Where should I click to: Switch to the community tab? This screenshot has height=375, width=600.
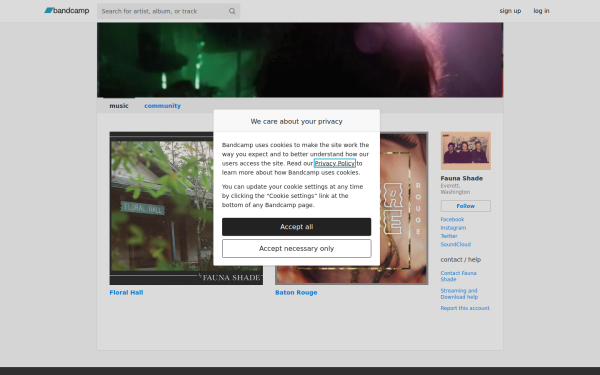[x=162, y=106]
